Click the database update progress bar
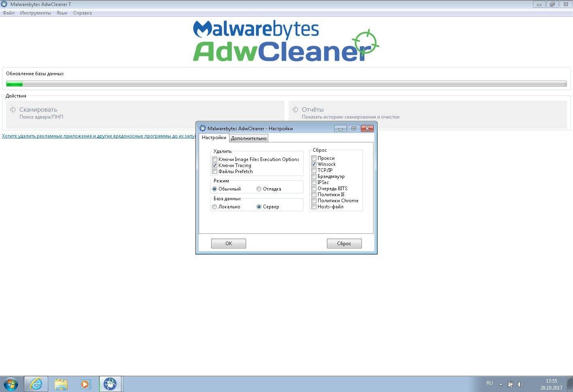 (x=286, y=84)
